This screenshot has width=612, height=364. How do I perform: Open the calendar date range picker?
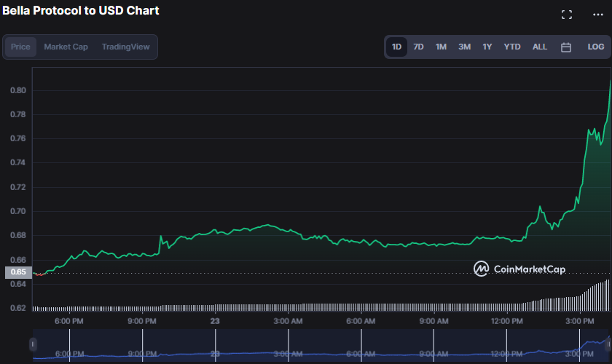566,47
